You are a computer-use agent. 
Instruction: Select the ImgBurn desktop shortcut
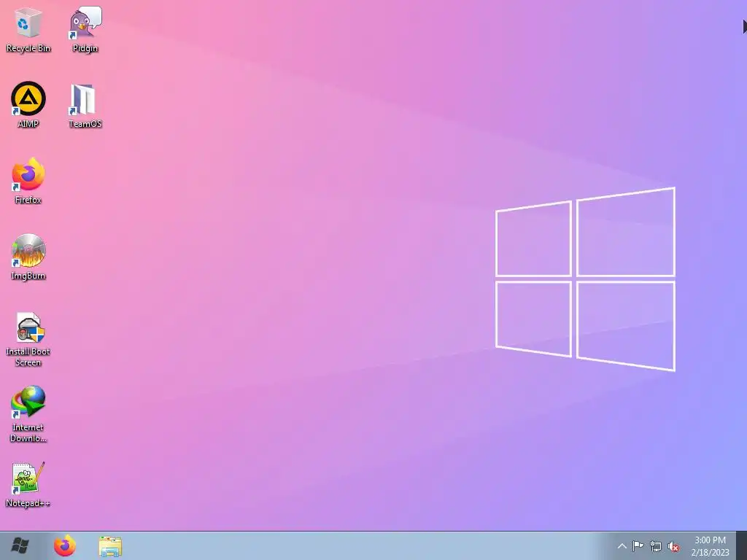pyautogui.click(x=28, y=257)
